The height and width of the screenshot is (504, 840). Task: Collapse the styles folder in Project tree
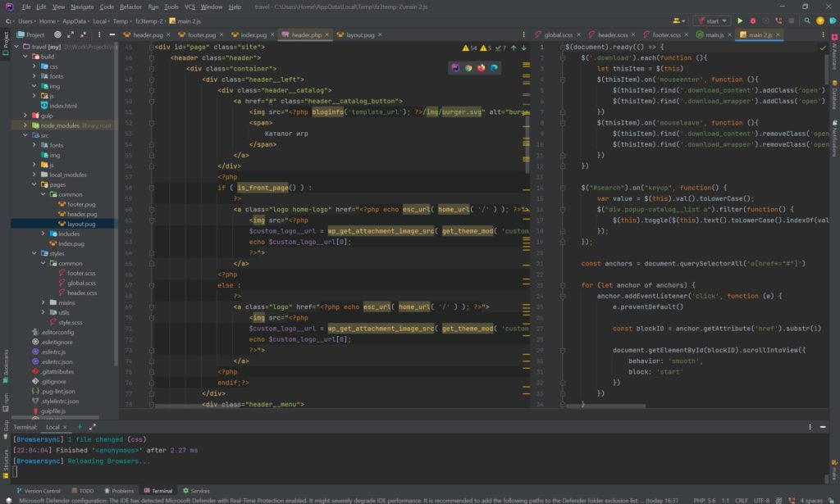coord(34,253)
